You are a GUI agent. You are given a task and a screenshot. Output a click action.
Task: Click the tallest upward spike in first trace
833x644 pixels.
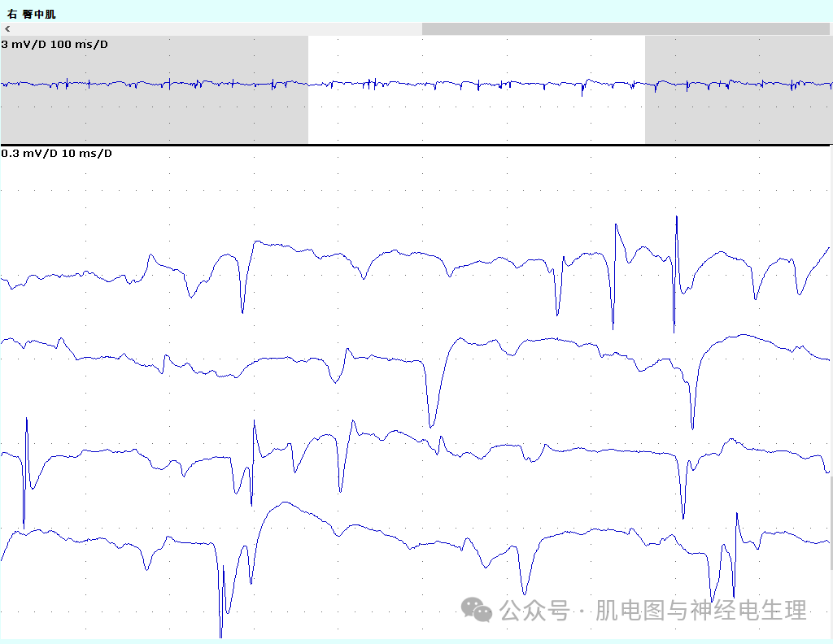676,220
